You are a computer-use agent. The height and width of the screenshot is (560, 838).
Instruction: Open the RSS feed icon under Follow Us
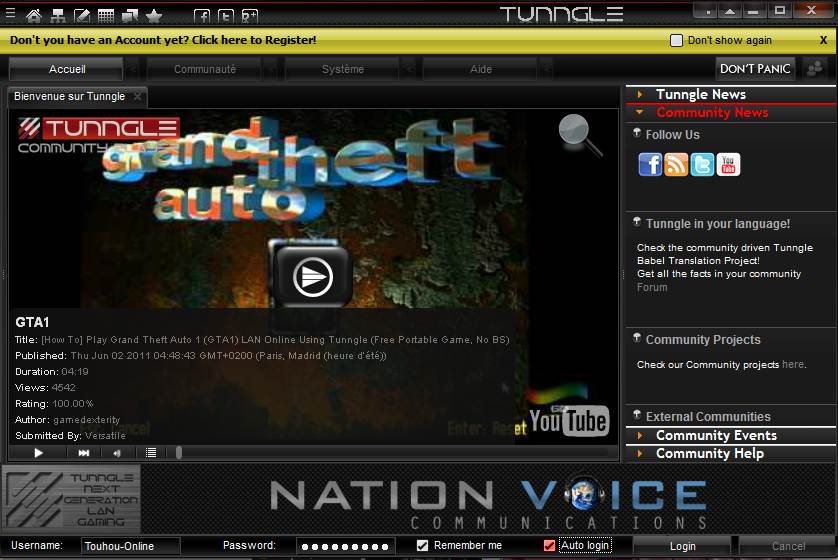tap(676, 164)
